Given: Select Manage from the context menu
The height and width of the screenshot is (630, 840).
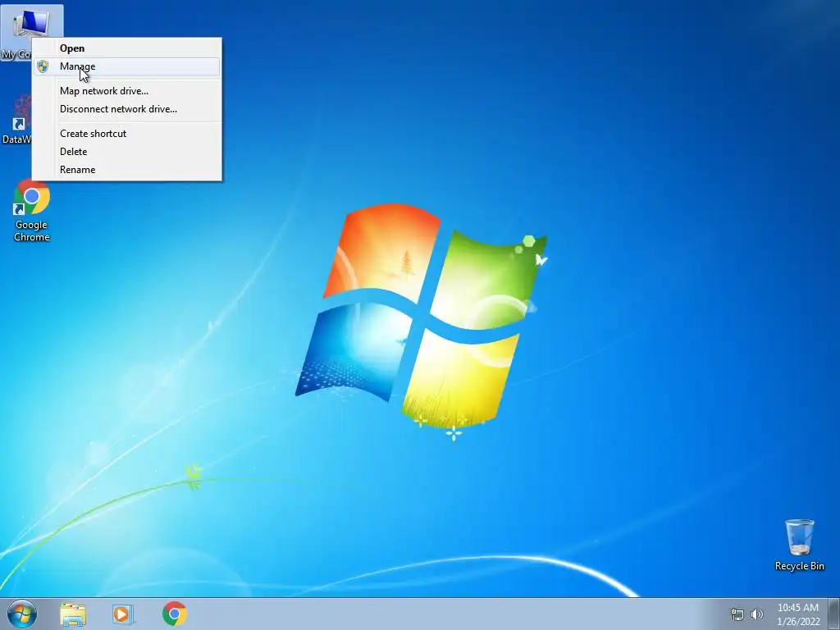Looking at the screenshot, I should [x=126, y=66].
